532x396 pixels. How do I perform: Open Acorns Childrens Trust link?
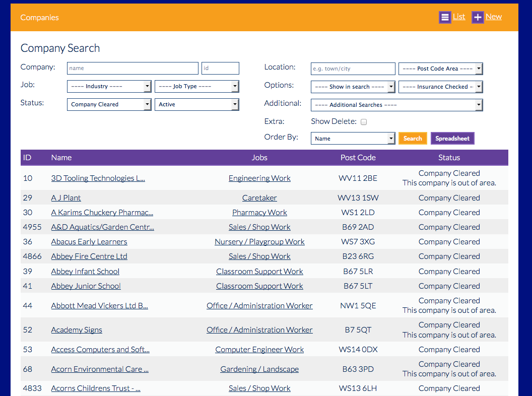pyautogui.click(x=96, y=388)
